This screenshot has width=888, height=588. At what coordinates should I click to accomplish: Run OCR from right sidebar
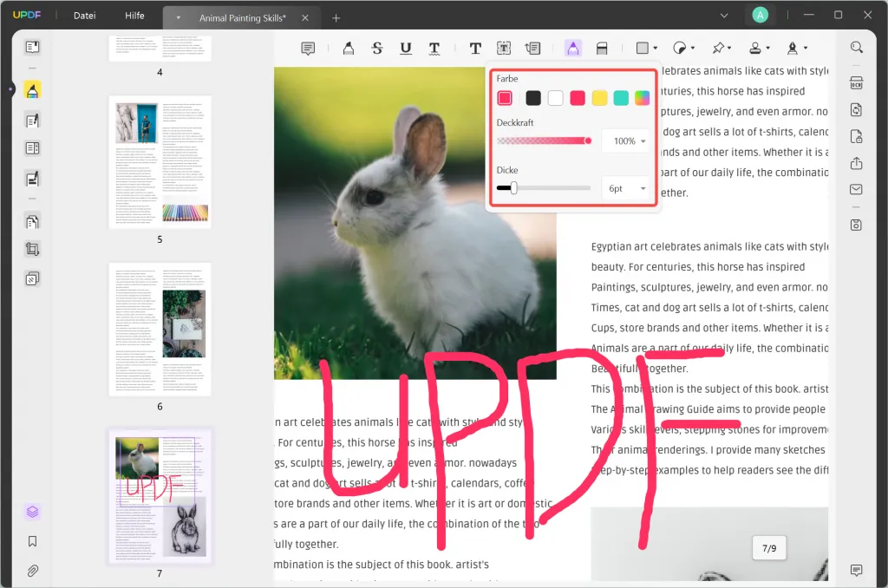point(856,83)
